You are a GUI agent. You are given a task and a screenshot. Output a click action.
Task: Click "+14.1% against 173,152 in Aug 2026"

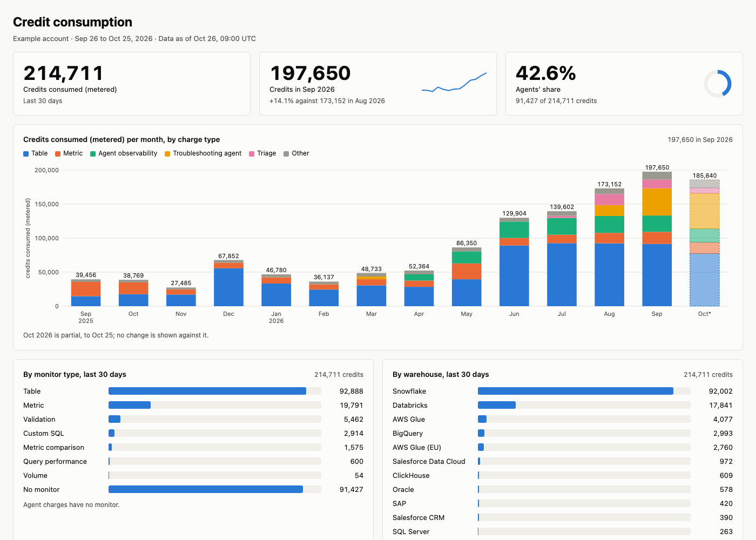point(327,101)
